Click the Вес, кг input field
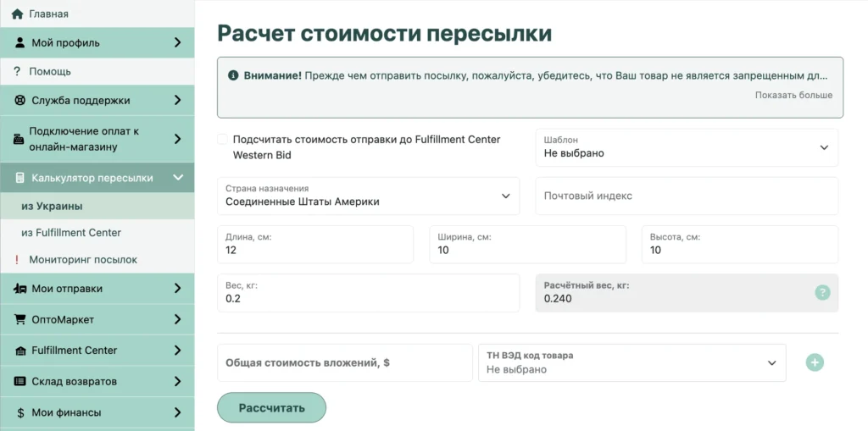The height and width of the screenshot is (431, 868). coord(368,293)
